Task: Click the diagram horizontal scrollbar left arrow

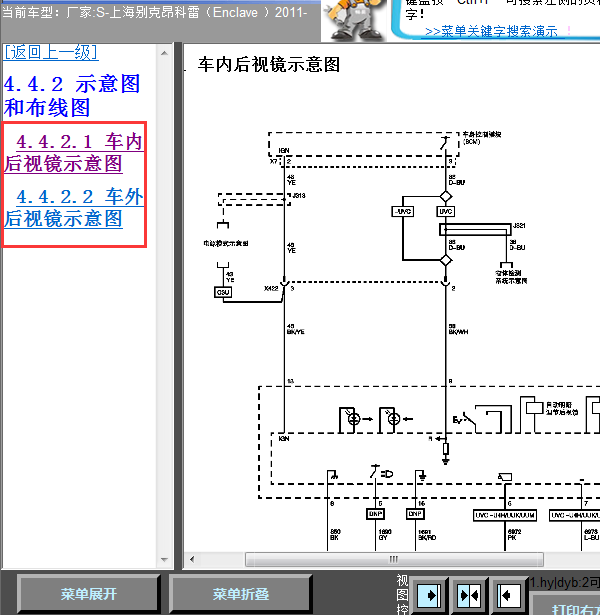Action: coord(192,559)
